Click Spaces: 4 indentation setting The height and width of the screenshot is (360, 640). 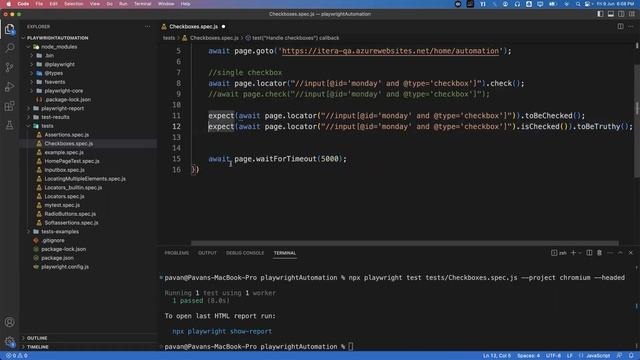click(x=529, y=356)
